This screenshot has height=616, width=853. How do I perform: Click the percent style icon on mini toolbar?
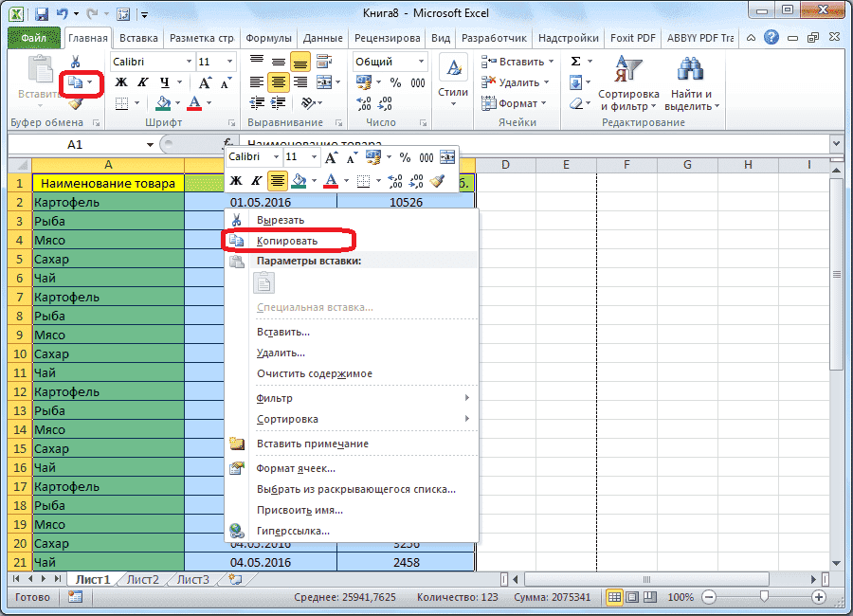404,155
